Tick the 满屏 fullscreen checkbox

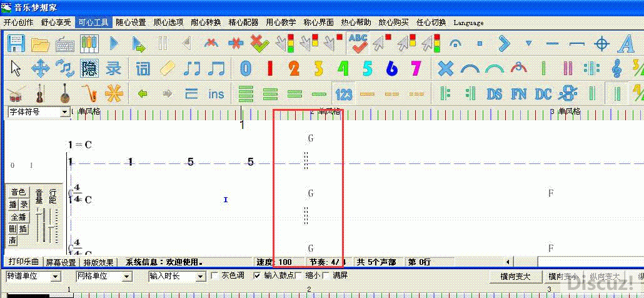pos(326,275)
